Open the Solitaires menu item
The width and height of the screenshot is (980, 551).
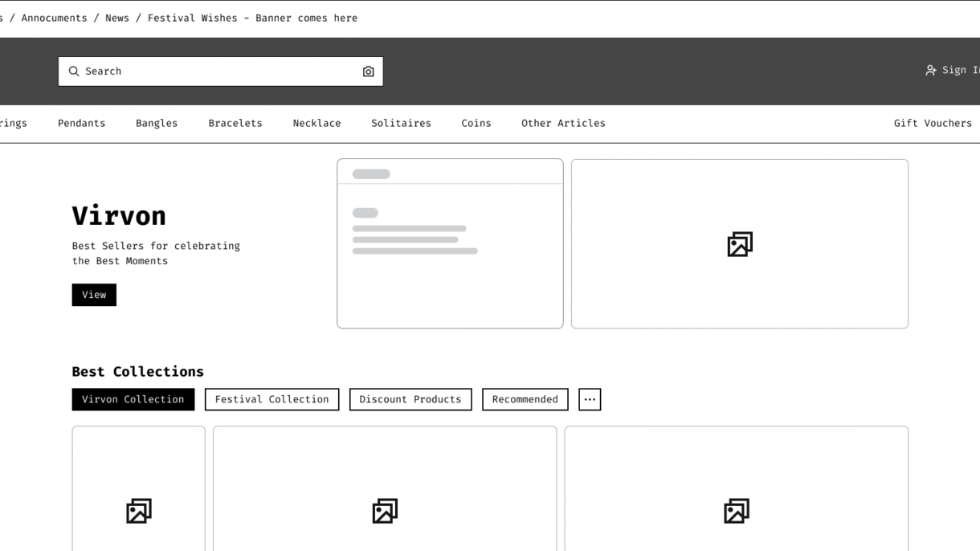[401, 123]
